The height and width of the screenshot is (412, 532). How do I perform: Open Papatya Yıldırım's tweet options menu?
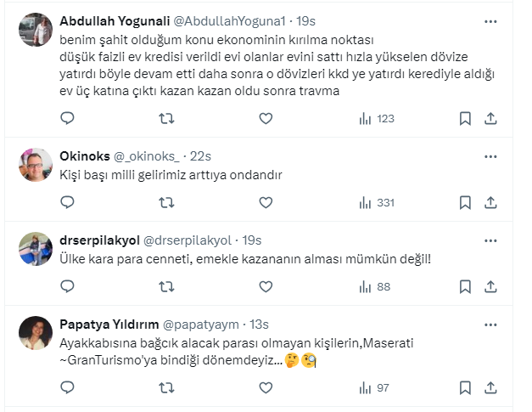(490, 323)
